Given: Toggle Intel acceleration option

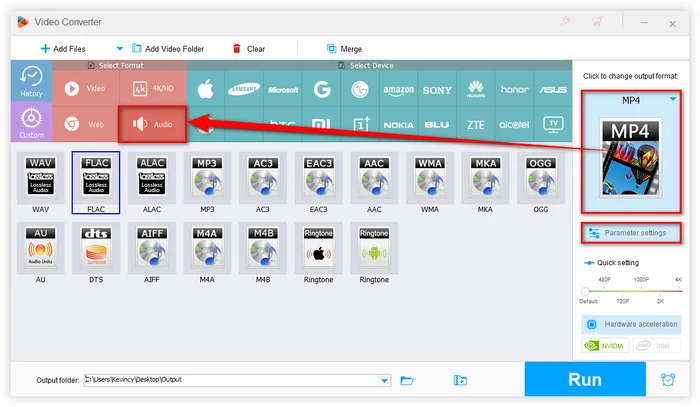Looking at the screenshot, I should pos(656,345).
